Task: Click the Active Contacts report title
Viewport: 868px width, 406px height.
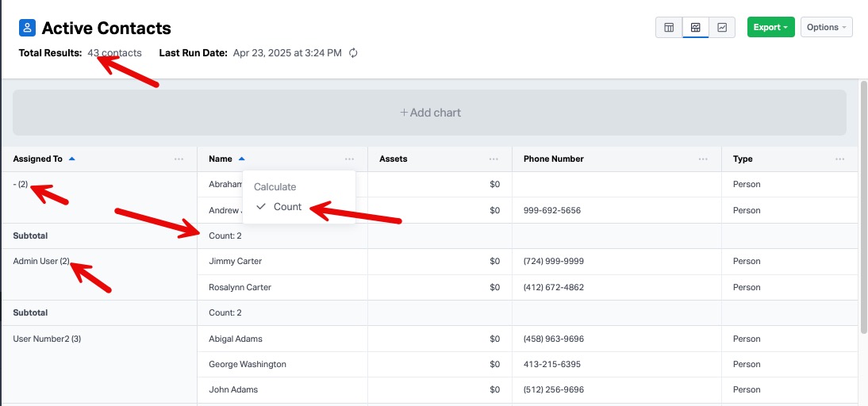Action: pyautogui.click(x=106, y=28)
